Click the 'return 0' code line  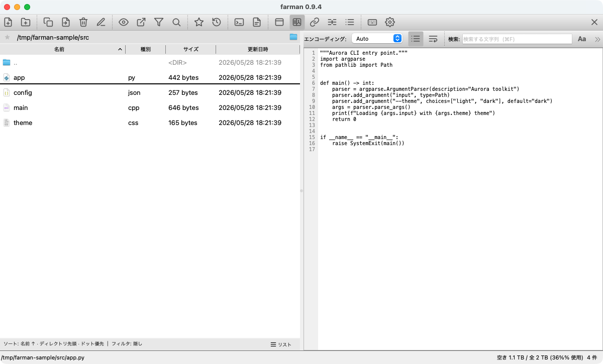(344, 119)
